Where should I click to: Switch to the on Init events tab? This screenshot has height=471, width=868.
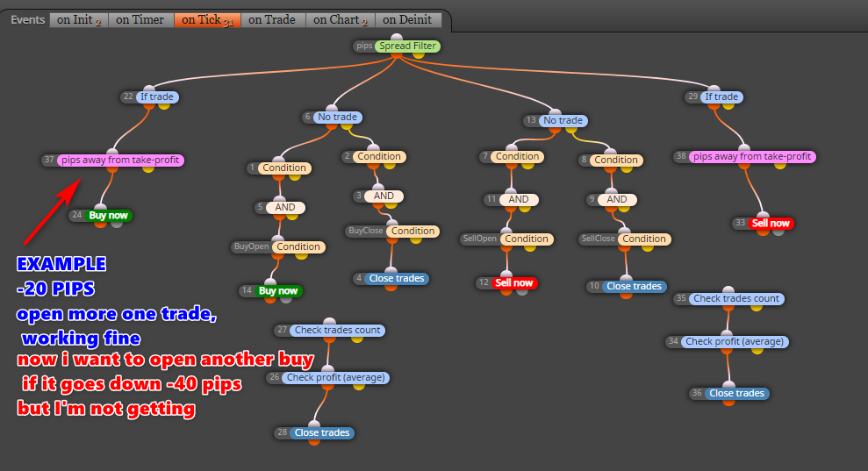click(x=79, y=20)
